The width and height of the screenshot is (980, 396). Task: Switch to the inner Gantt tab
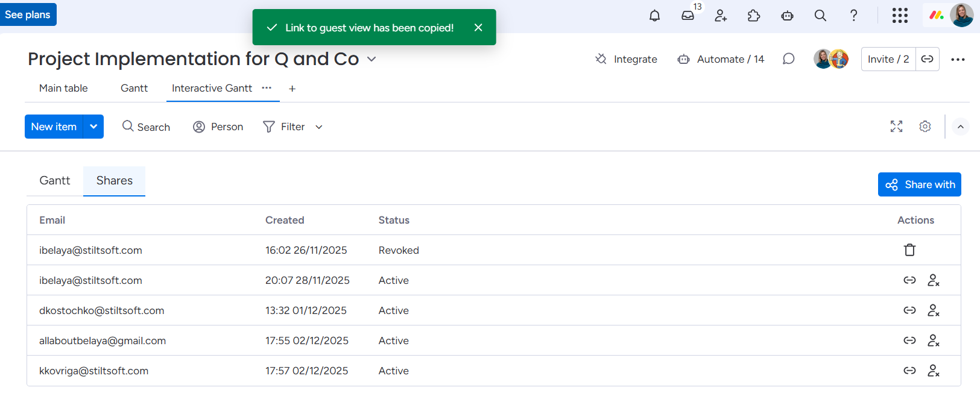point(55,181)
